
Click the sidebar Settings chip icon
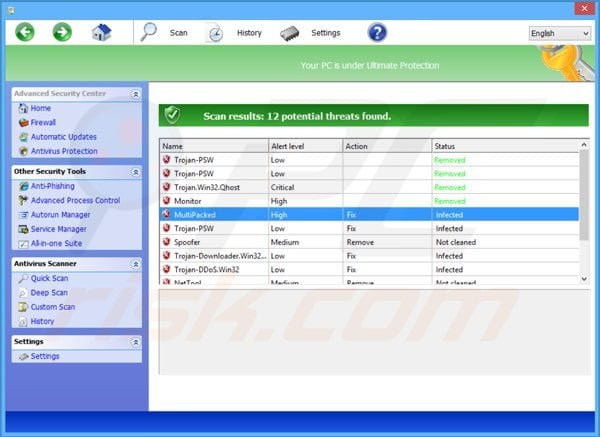(23, 356)
